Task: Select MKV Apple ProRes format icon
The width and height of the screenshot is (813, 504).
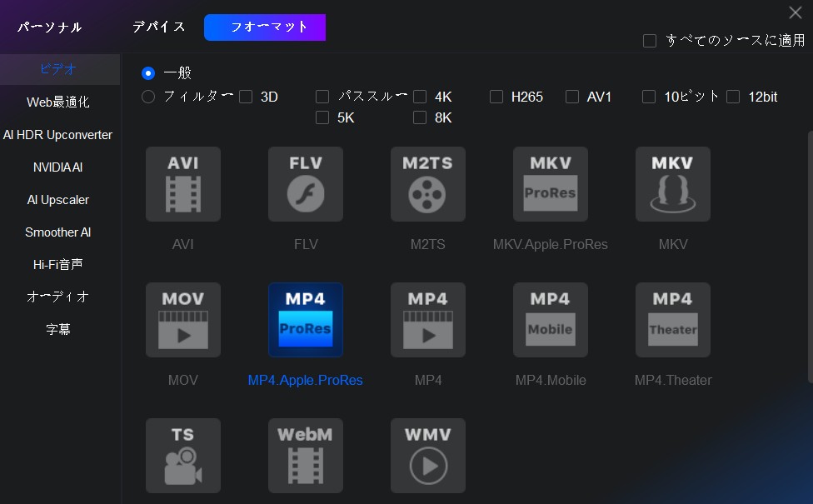Action: tap(551, 184)
